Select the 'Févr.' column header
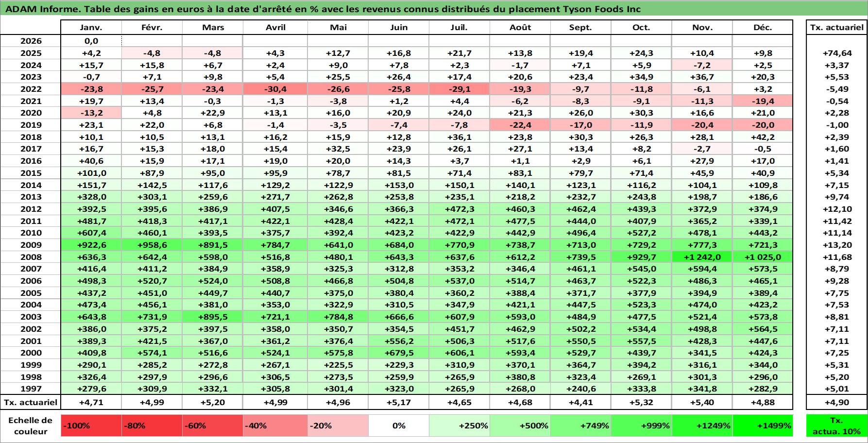This screenshot has height=443, width=868. click(x=152, y=27)
